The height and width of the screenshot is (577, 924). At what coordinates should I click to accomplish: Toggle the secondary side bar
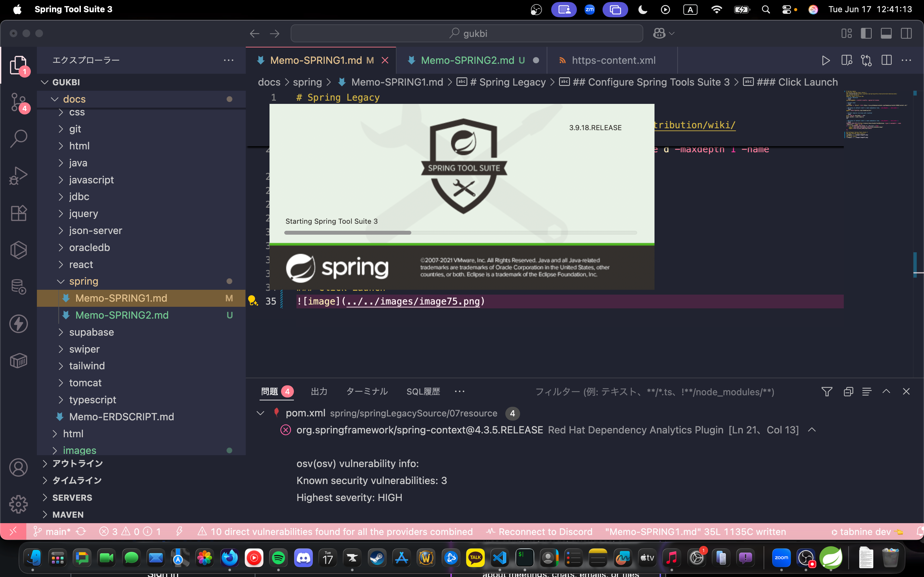(x=906, y=33)
